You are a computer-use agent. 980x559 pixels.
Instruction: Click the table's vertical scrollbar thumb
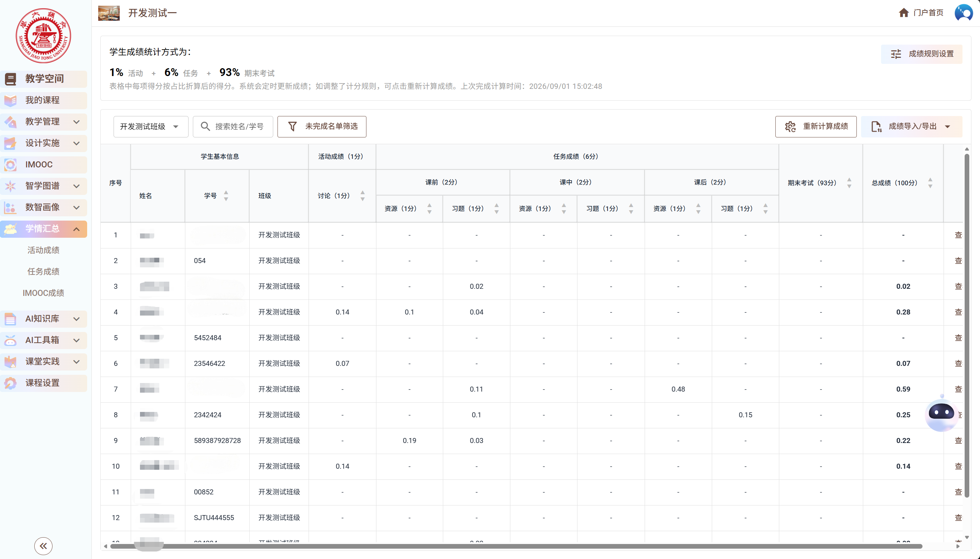pos(966,325)
